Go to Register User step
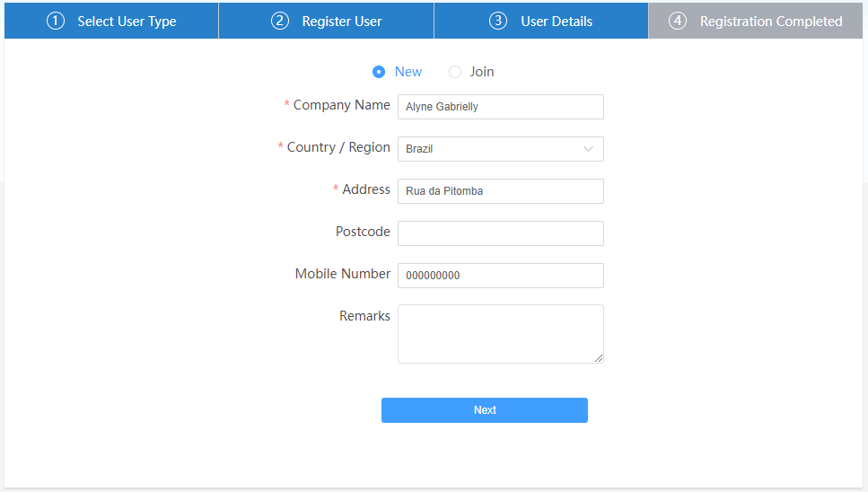This screenshot has height=492, width=868. point(341,22)
